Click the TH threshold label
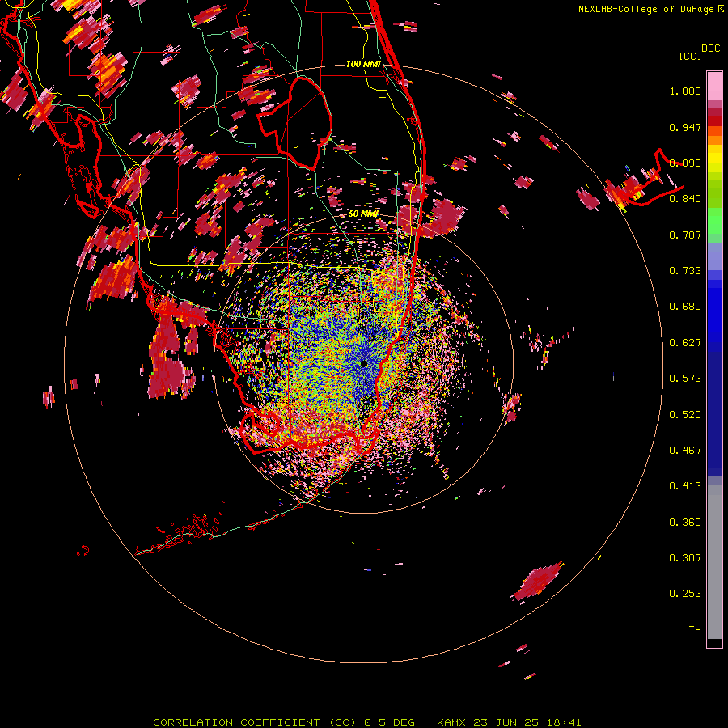Viewport: 728px width, 728px height. pos(695,630)
